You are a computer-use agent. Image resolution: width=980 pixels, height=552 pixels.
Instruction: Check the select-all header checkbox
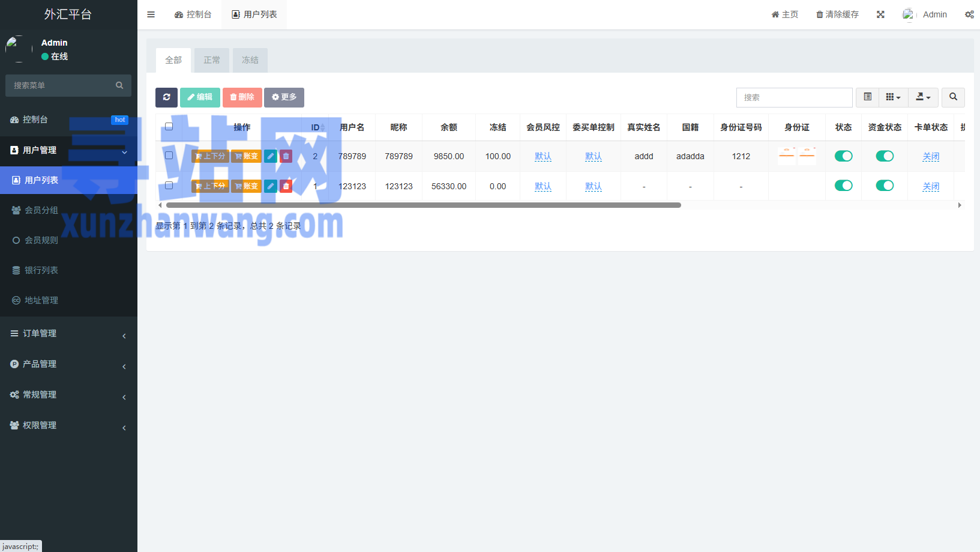169,127
